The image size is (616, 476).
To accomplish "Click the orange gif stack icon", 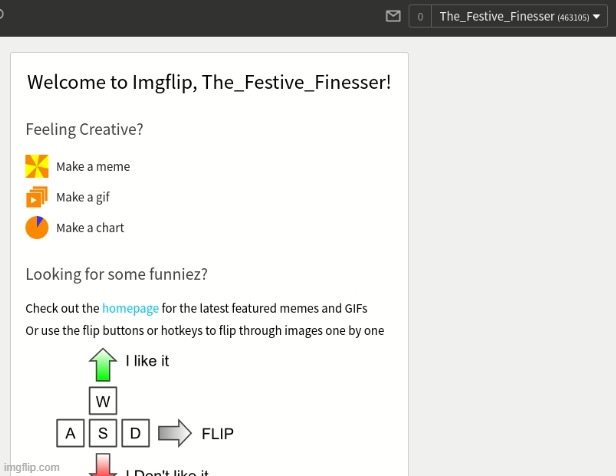I will point(37,197).
